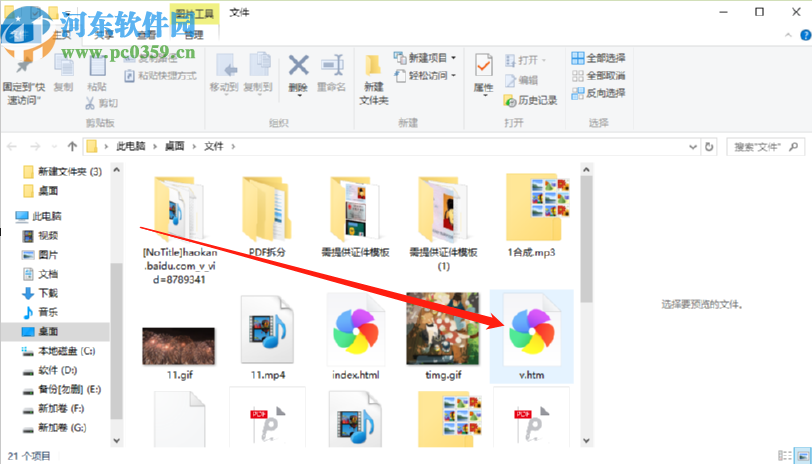
Task: Select 视频 in navigation pane
Action: pyautogui.click(x=40, y=236)
